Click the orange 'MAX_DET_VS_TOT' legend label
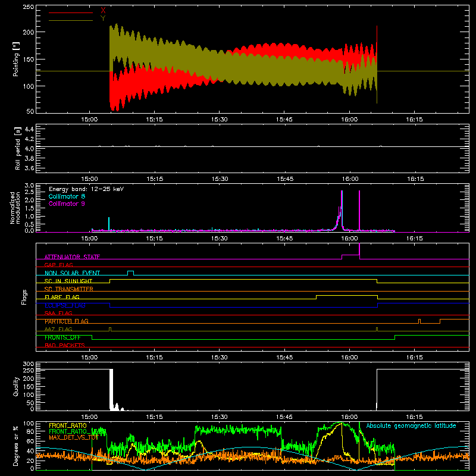Viewport: 476px width, 476px height. 73,437
